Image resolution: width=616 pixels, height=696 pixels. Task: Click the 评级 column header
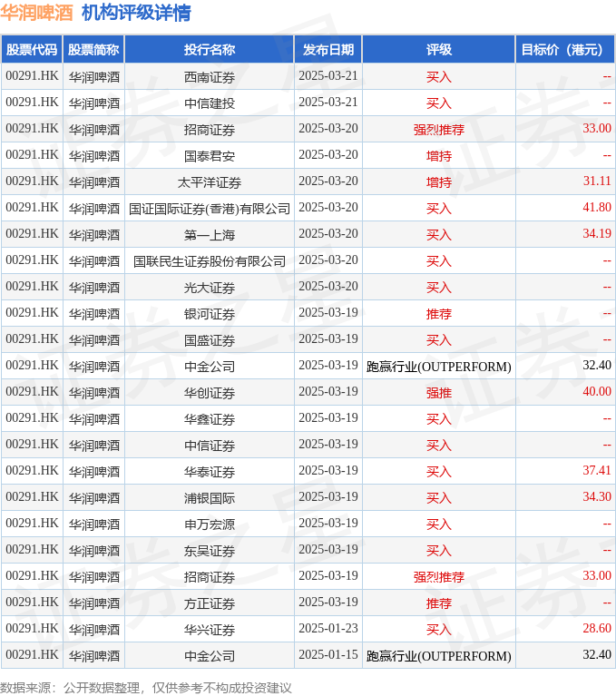click(x=439, y=50)
